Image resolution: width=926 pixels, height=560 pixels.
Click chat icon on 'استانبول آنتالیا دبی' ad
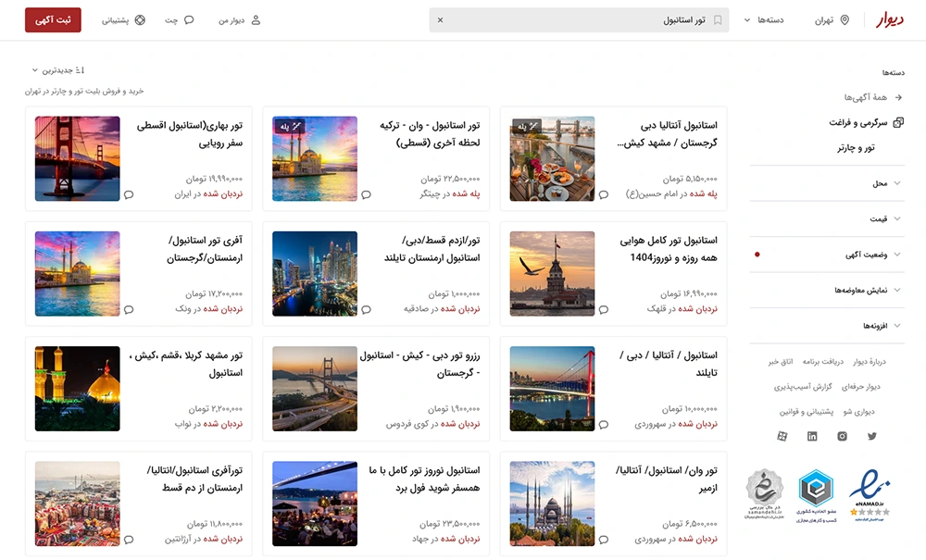[604, 194]
